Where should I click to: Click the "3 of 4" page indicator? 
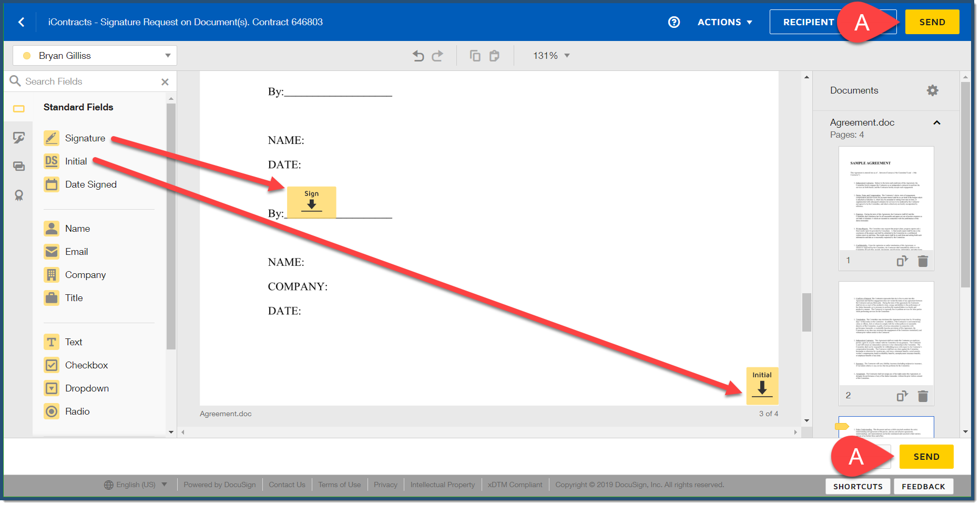(x=769, y=414)
